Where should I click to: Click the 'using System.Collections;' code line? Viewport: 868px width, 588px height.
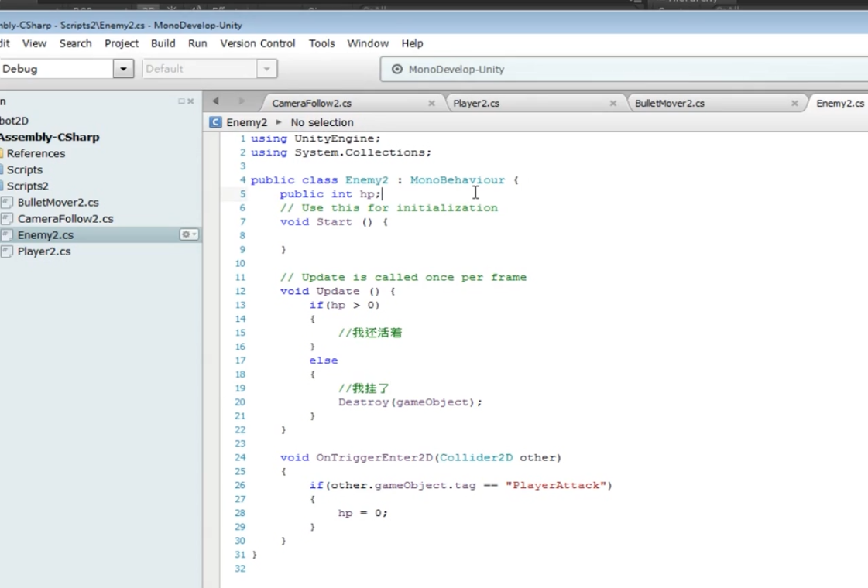pyautogui.click(x=341, y=152)
